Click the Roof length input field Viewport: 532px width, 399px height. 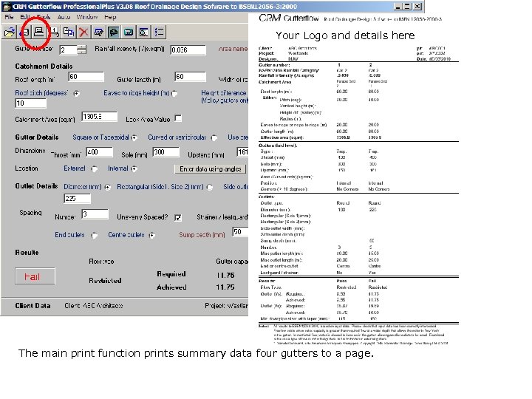[86, 77]
